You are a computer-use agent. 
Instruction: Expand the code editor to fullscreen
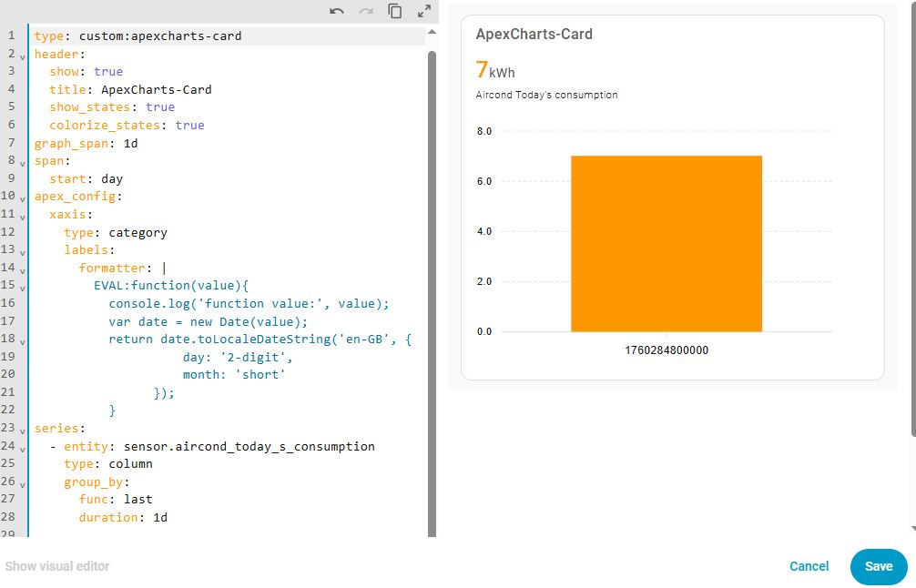point(424,11)
